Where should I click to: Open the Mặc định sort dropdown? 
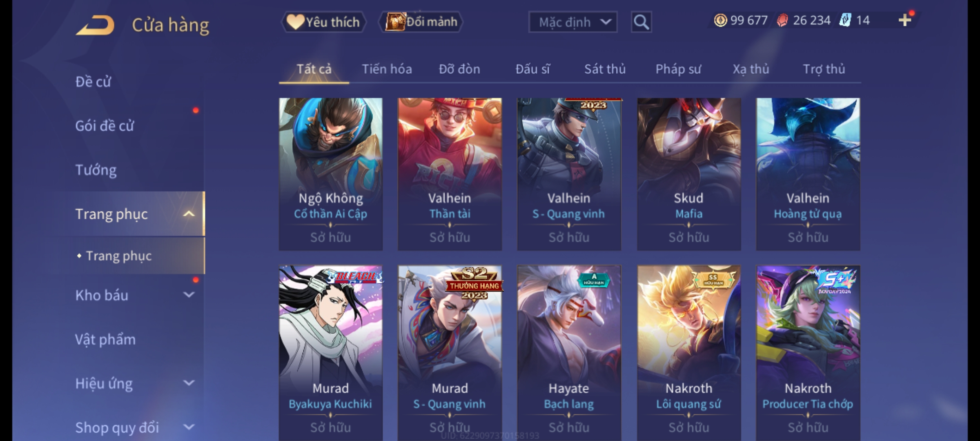click(572, 22)
